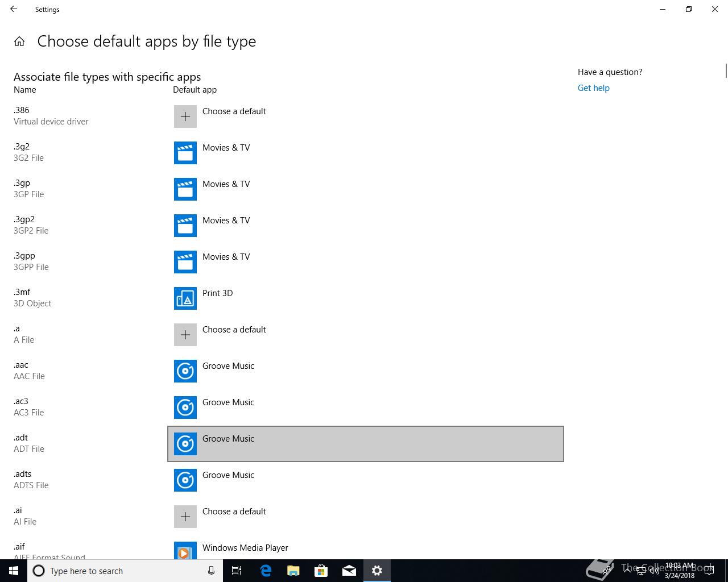Click Movies & TV icon for .3gp

185,189
